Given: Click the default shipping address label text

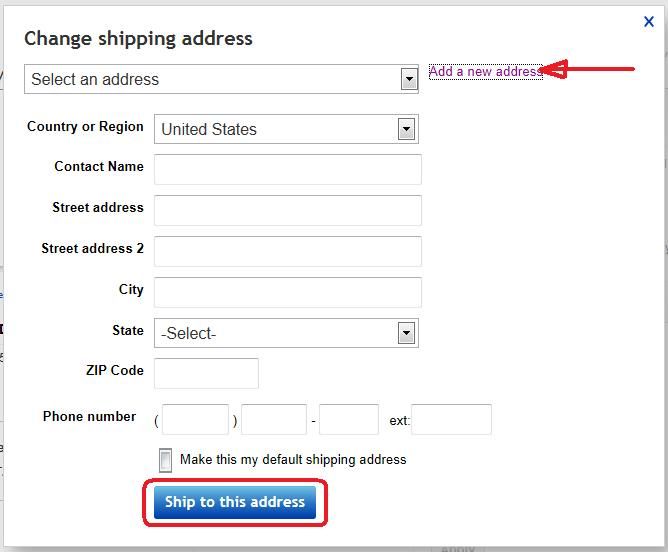Looking at the screenshot, I should point(293,460).
